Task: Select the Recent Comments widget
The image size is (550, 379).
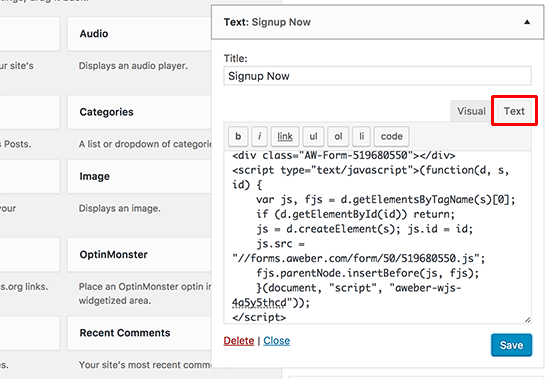Action: (139, 333)
